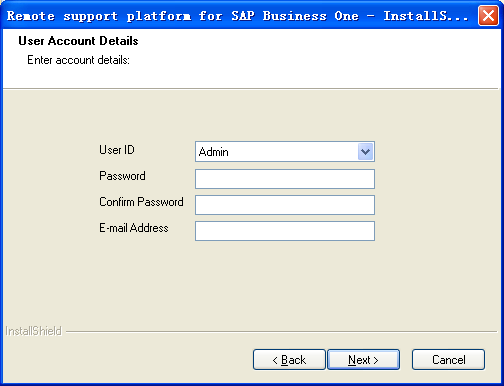Screen dimensions: 504x386
Task: Click the empty beige panel below the fields
Action: point(252,283)
